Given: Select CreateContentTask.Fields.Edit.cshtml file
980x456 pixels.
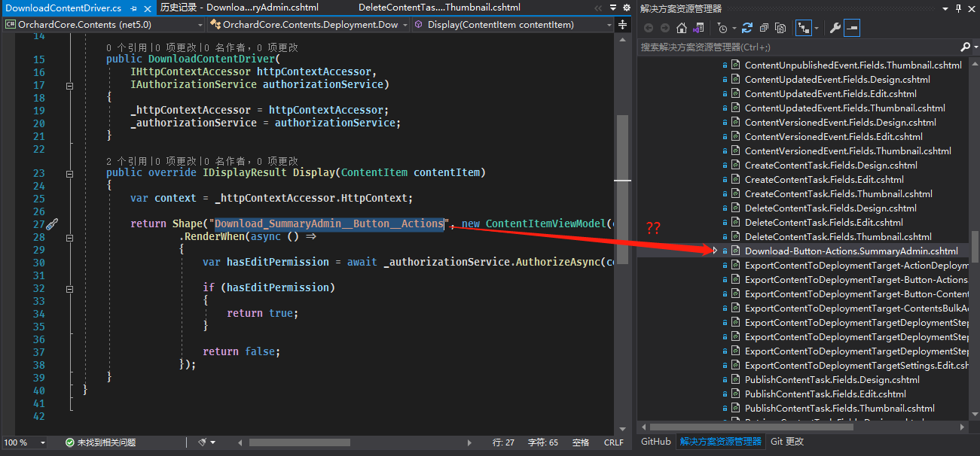Looking at the screenshot, I should point(824,179).
